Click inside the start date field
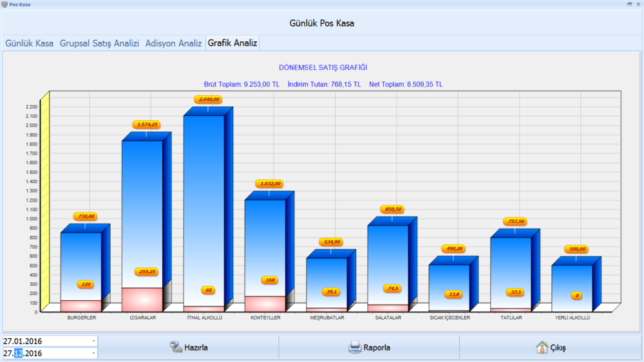Screen dimensions: 644x362 pyautogui.click(x=39, y=341)
